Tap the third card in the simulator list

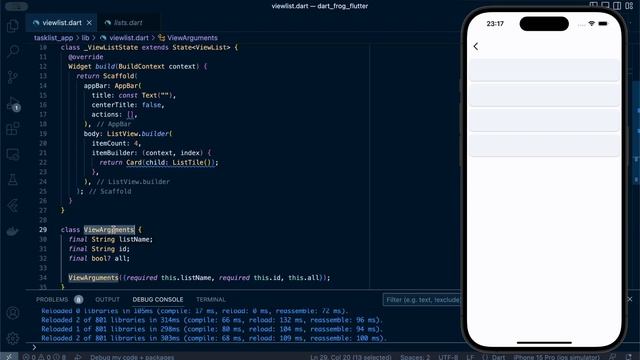coord(544,120)
